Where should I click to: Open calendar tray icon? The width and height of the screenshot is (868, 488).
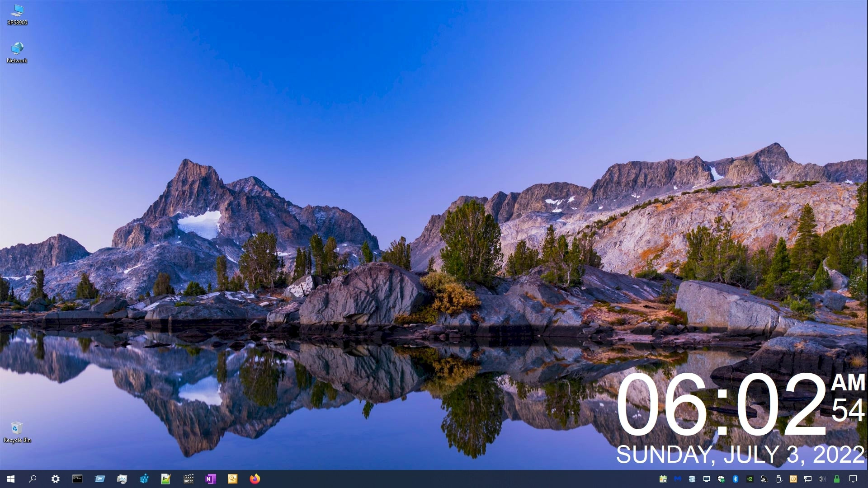coord(663,479)
